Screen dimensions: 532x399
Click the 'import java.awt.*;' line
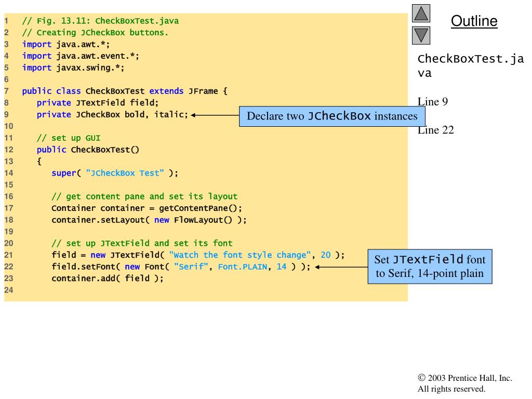pos(66,45)
